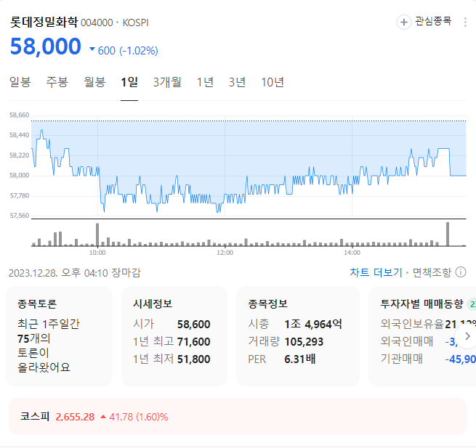Viewport: 476px width, 448px height.
Task: Open the 차트 더보기 link
Action: click(376, 272)
